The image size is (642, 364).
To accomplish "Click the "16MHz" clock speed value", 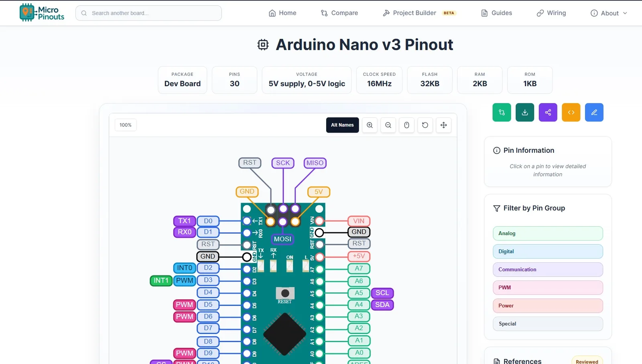I will pyautogui.click(x=379, y=84).
